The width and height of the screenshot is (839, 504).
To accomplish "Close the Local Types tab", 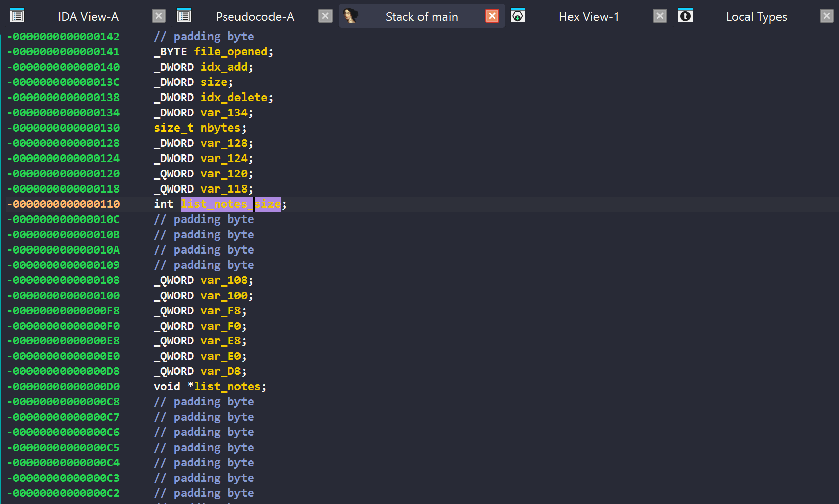I will pyautogui.click(x=827, y=16).
